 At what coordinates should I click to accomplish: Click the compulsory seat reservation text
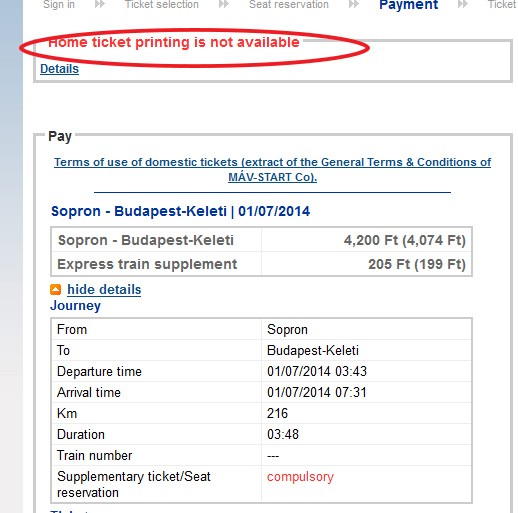point(300,477)
